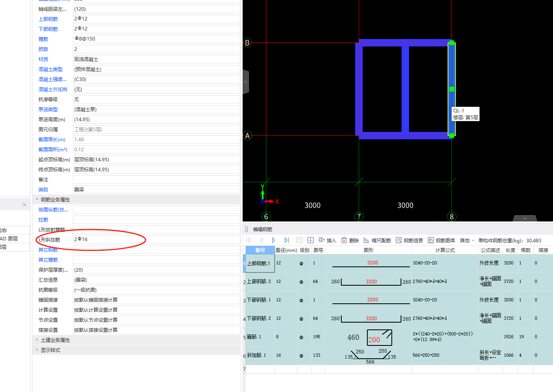Open 其他 dropdown menu
553x392 pixels.
[x=467, y=240]
